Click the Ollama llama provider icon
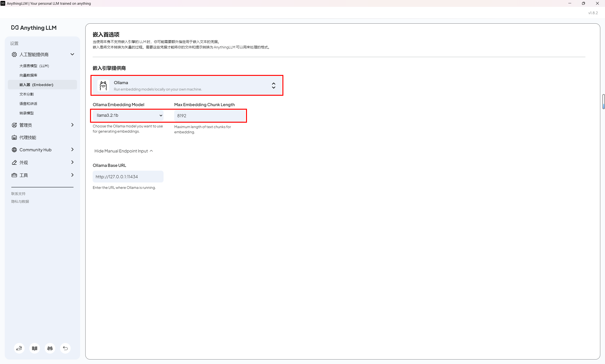605x364 pixels. (x=103, y=86)
